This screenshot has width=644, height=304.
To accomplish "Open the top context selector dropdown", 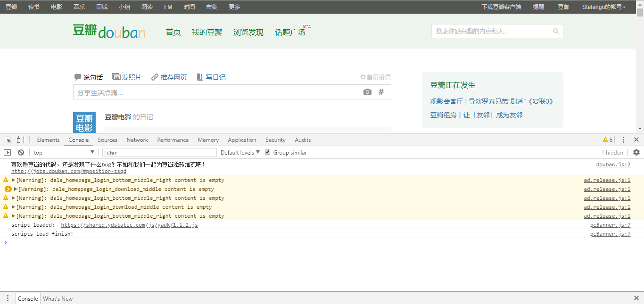I will [64, 153].
